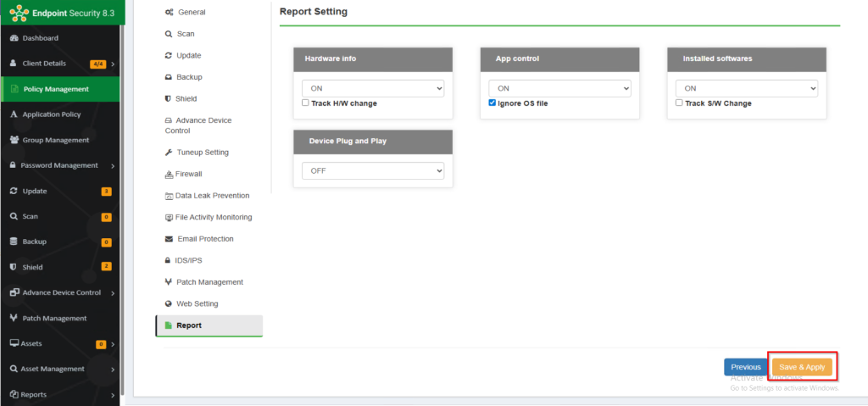Expand the Installed softwares dropdown
This screenshot has height=406, width=868.
coord(746,88)
